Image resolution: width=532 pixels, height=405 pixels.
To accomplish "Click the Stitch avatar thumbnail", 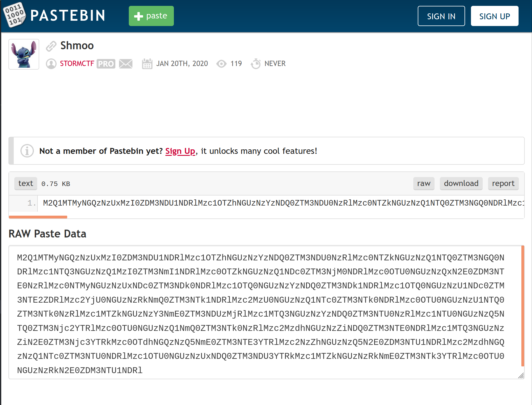I will pos(24,54).
